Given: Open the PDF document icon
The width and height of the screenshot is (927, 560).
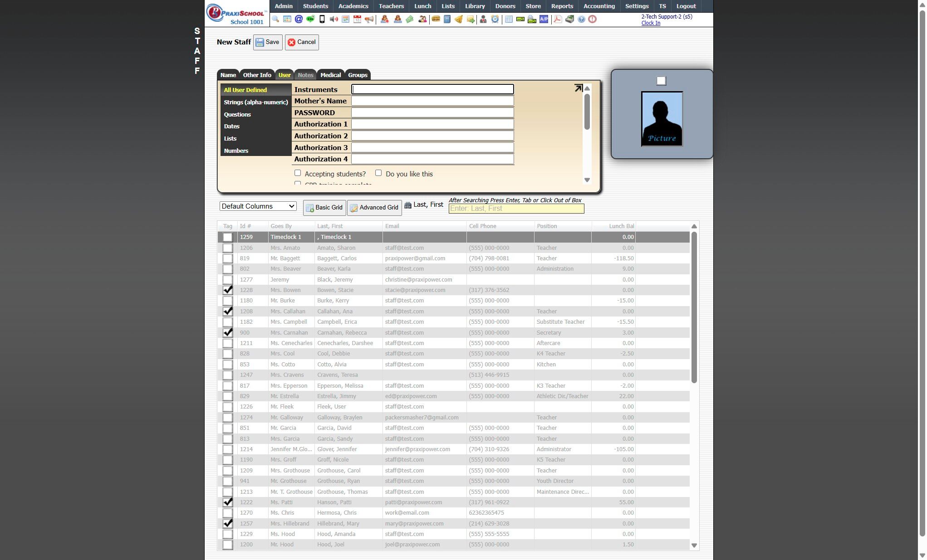Looking at the screenshot, I should click(x=558, y=19).
